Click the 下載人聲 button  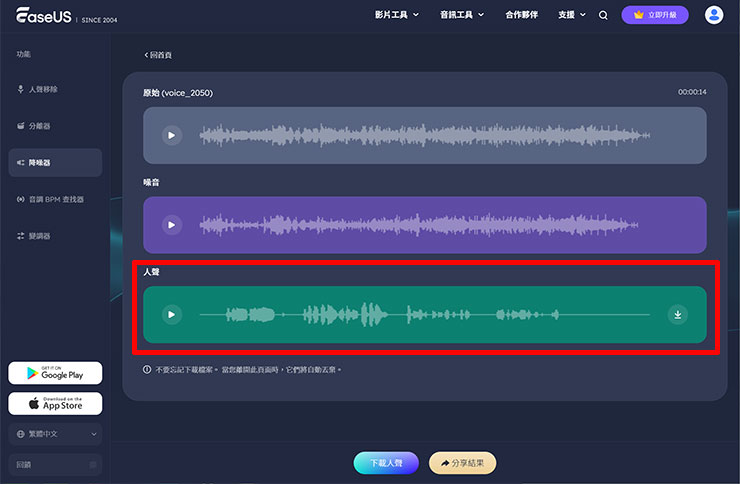pyautogui.click(x=385, y=463)
